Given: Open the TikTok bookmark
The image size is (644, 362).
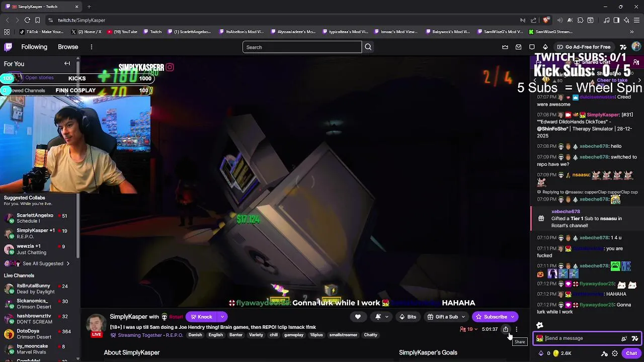Looking at the screenshot, I should (42, 32).
